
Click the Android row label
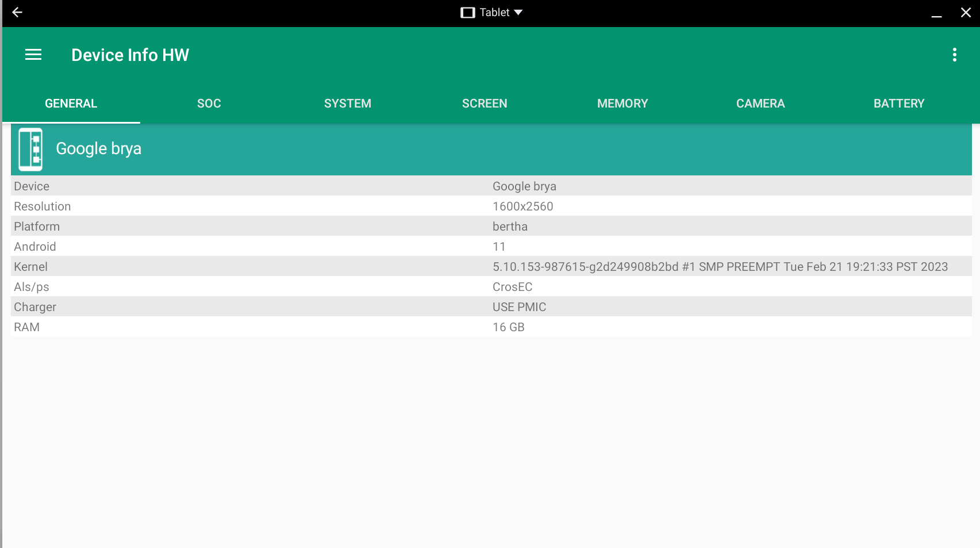pyautogui.click(x=35, y=247)
